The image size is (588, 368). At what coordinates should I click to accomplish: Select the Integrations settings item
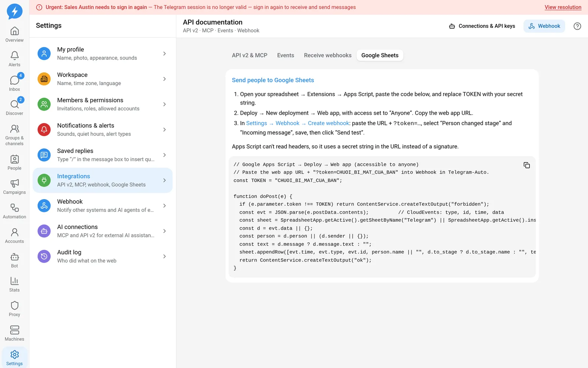[x=103, y=180]
